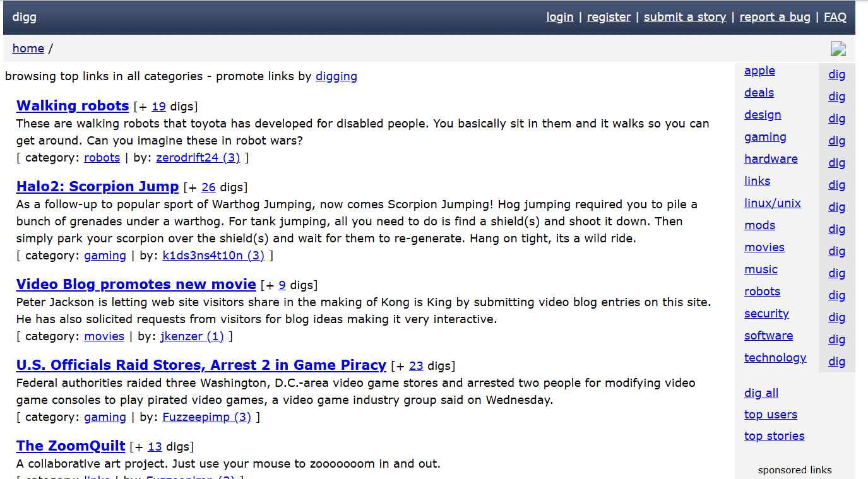Image resolution: width=868 pixels, height=479 pixels.
Task: Open the top users page
Action: (770, 415)
